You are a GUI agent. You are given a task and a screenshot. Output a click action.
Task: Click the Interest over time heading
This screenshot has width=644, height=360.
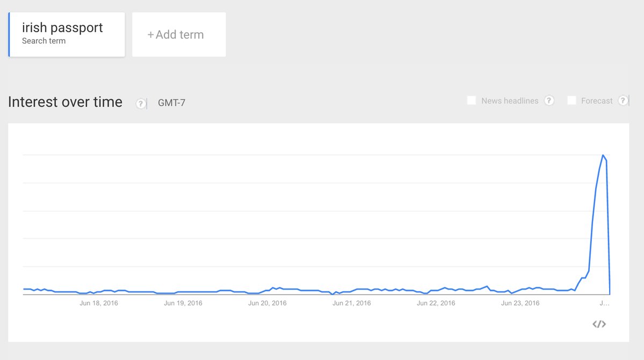[65, 102]
